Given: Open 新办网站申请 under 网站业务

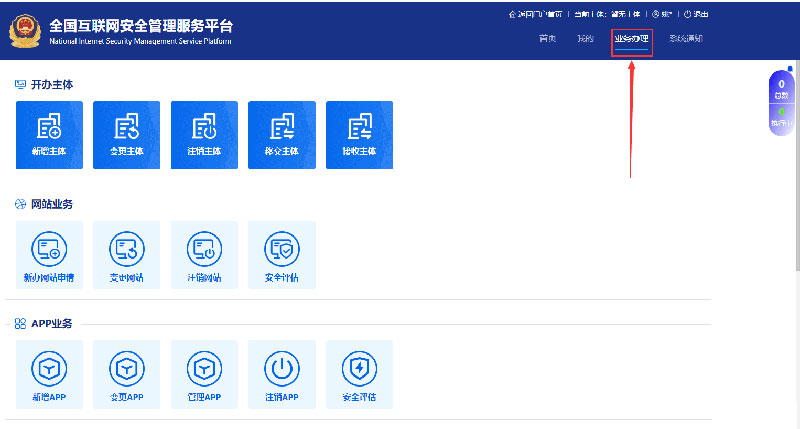Looking at the screenshot, I should 51,254.
